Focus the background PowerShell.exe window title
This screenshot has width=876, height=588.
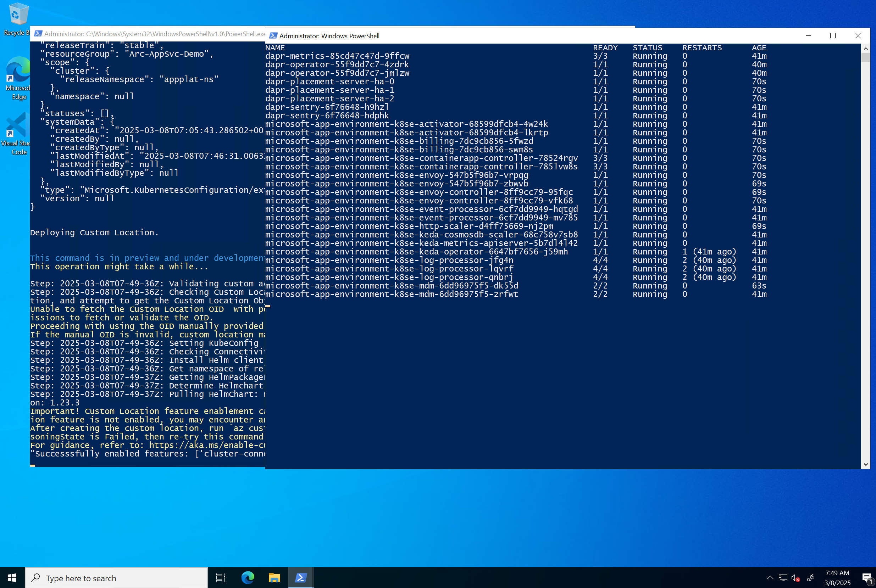150,34
